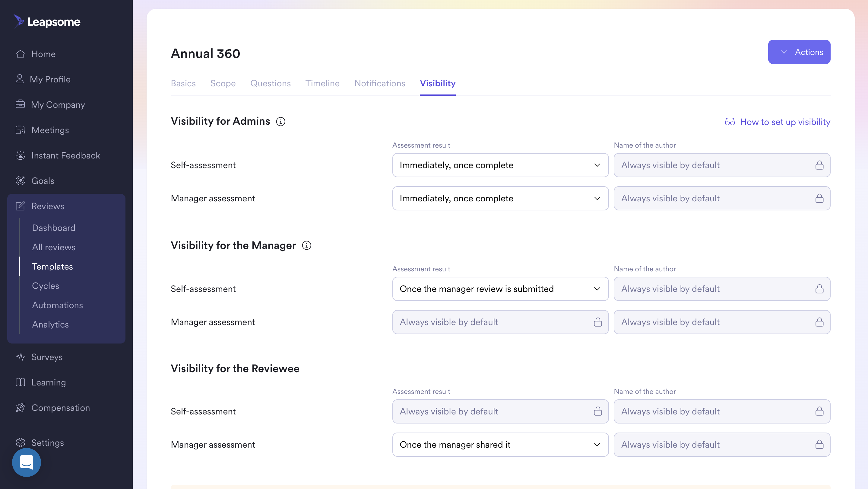Click the Leapsome logo
The width and height of the screenshot is (868, 489).
pos(47,22)
